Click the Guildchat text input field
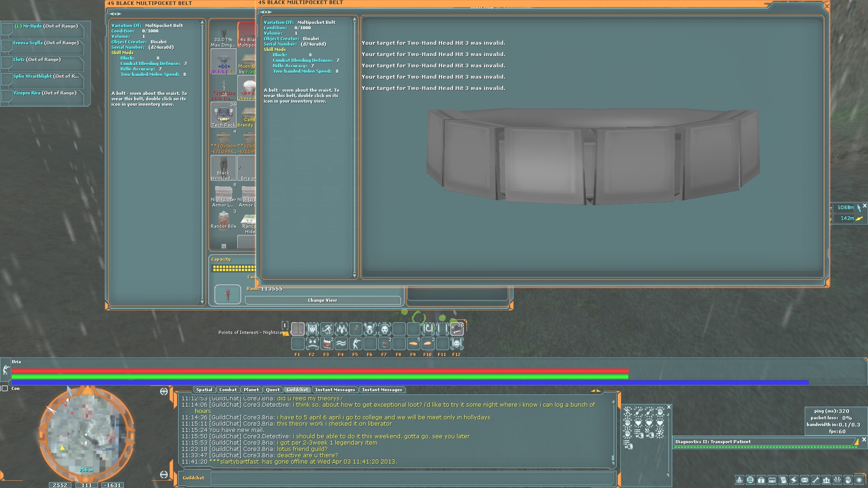This screenshot has height=488, width=868. click(x=412, y=478)
